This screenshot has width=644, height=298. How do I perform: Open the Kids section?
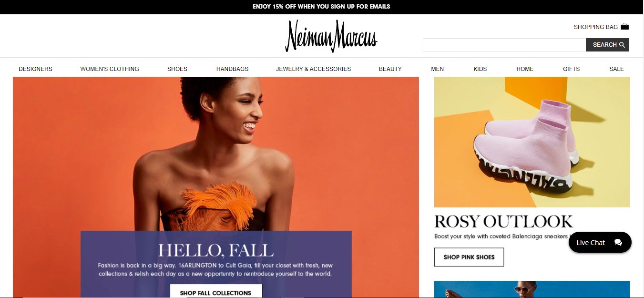(x=480, y=69)
